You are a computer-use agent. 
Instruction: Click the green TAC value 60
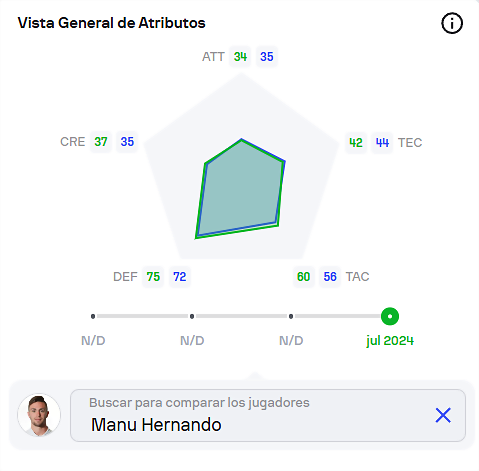click(x=303, y=277)
